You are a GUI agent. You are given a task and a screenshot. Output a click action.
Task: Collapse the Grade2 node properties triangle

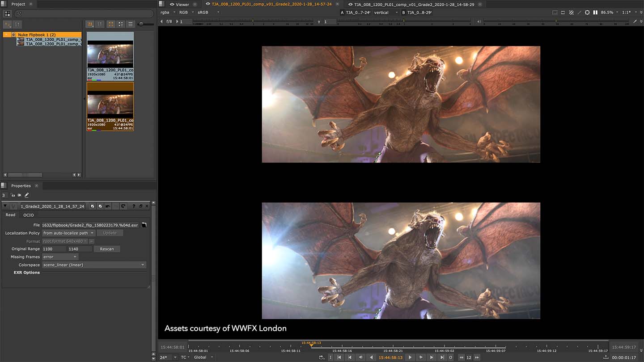[5, 206]
